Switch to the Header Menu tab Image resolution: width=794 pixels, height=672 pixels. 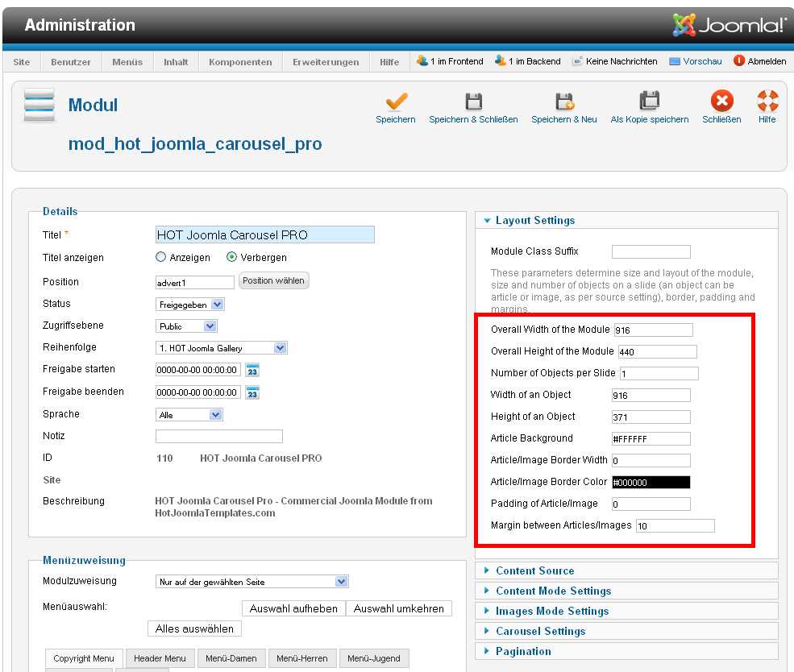[160, 658]
